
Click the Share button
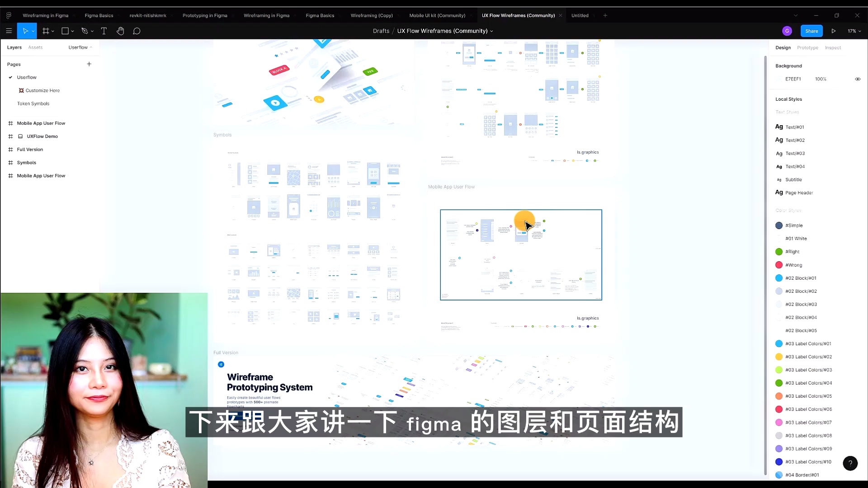(x=811, y=31)
